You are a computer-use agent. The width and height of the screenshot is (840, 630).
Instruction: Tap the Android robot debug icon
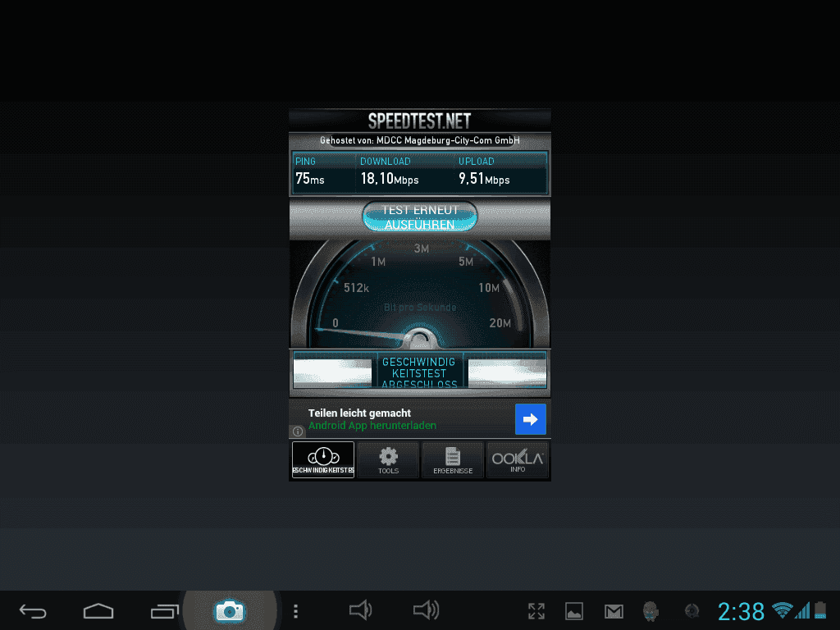651,611
